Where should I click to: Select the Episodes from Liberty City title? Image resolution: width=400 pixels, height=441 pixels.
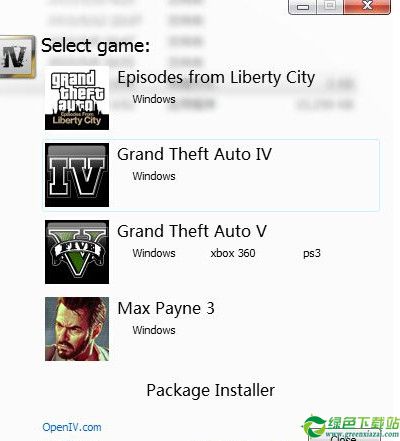click(x=216, y=78)
